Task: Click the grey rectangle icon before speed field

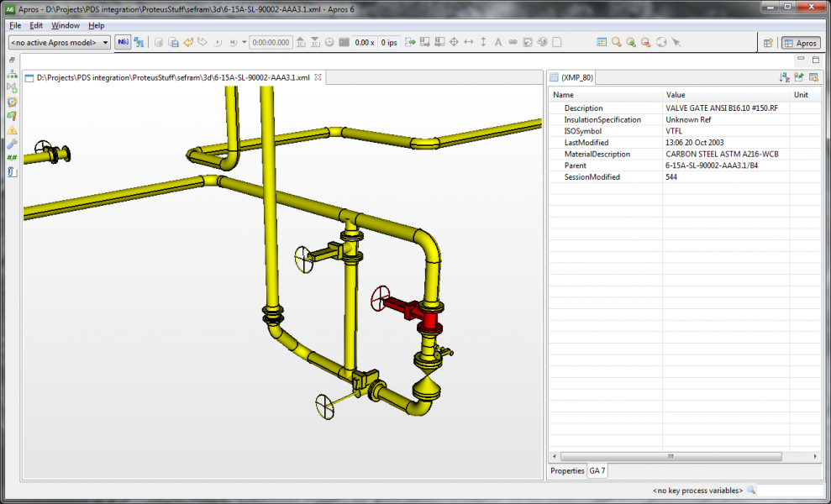Action: pyautogui.click(x=344, y=42)
